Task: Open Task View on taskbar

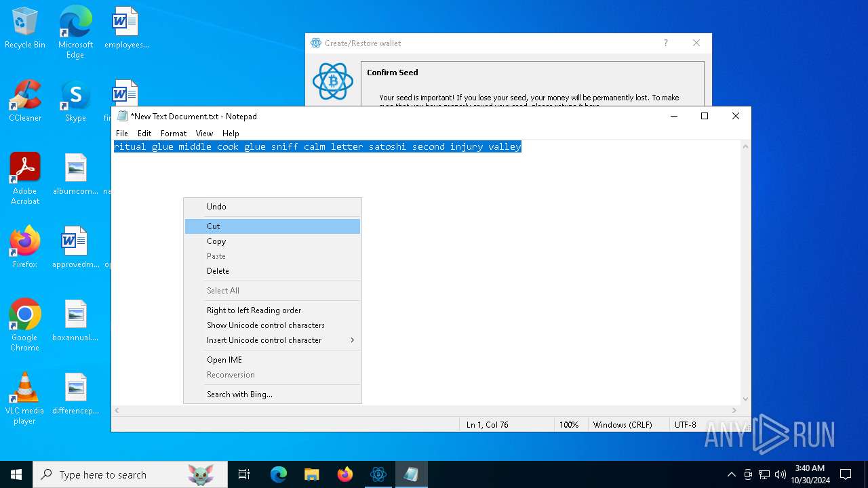Action: [244, 474]
